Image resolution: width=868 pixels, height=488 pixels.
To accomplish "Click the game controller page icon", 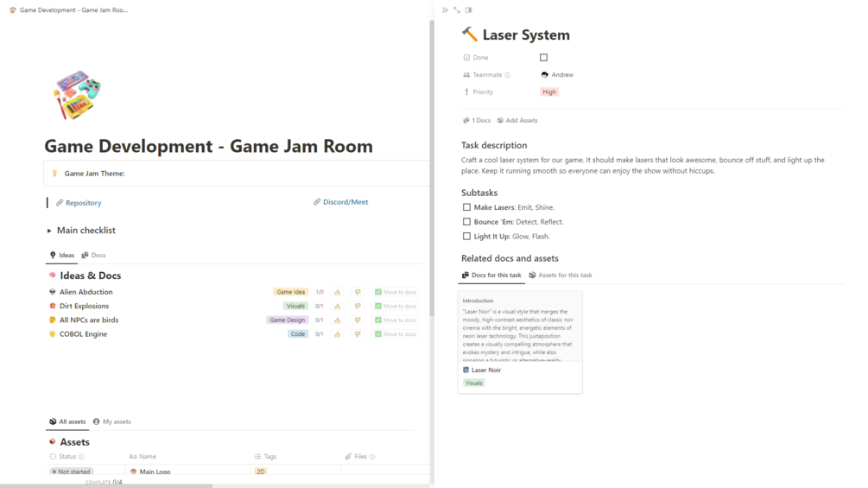I will (77, 95).
